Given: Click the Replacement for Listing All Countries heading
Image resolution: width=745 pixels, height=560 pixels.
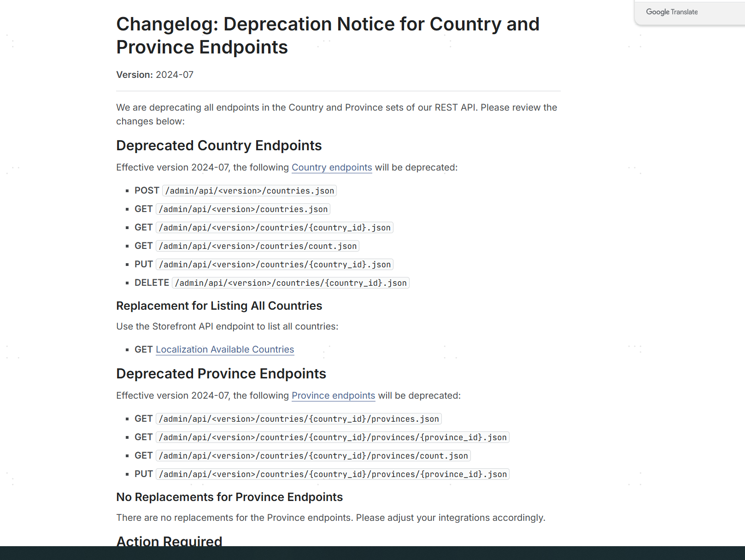Looking at the screenshot, I should pos(219,306).
